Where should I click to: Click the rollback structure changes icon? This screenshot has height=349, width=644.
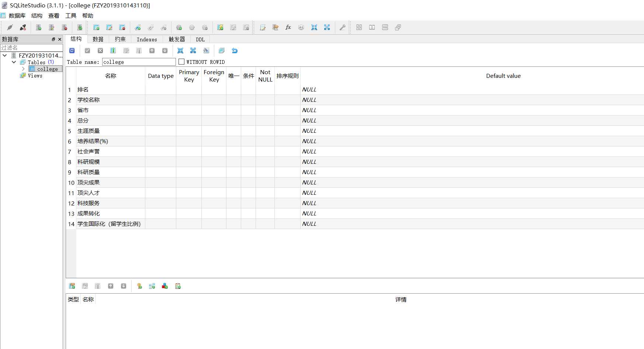(100, 51)
